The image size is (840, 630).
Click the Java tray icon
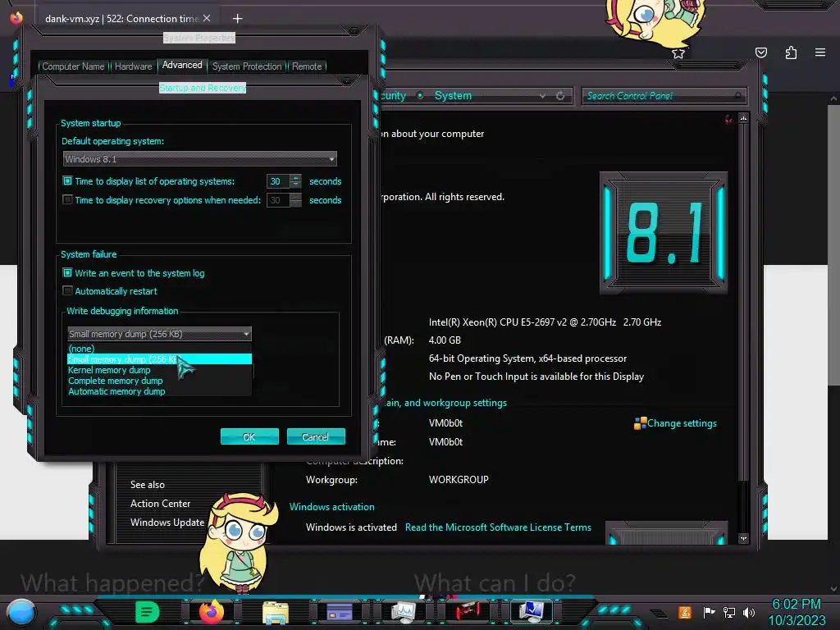685,612
